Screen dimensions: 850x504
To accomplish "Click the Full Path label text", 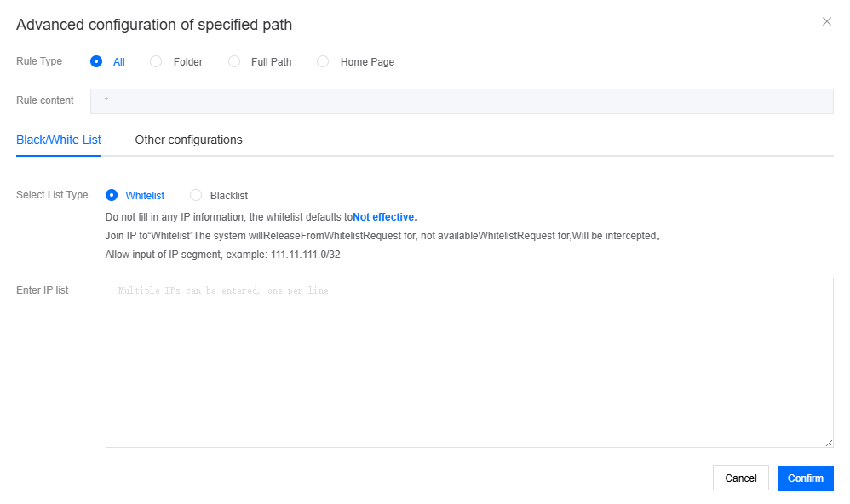I will tap(271, 62).
